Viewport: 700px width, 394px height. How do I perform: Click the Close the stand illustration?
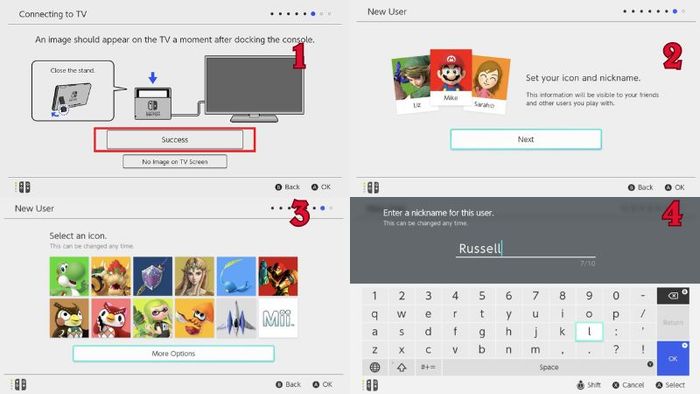pyautogui.click(x=72, y=91)
